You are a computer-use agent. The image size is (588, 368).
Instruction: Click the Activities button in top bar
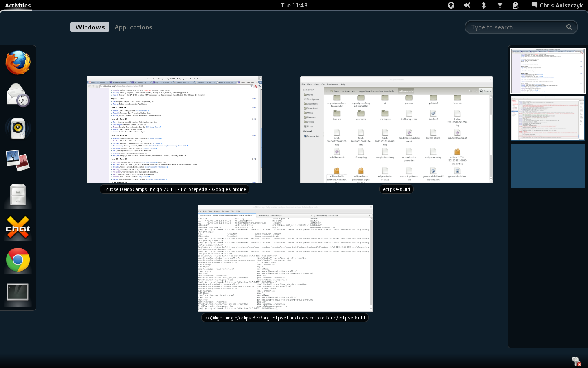[x=18, y=5]
